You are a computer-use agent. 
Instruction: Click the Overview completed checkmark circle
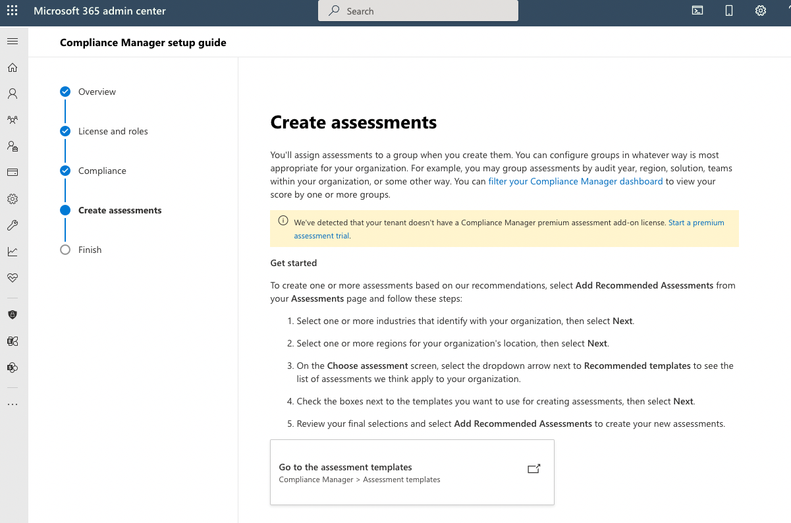point(65,91)
